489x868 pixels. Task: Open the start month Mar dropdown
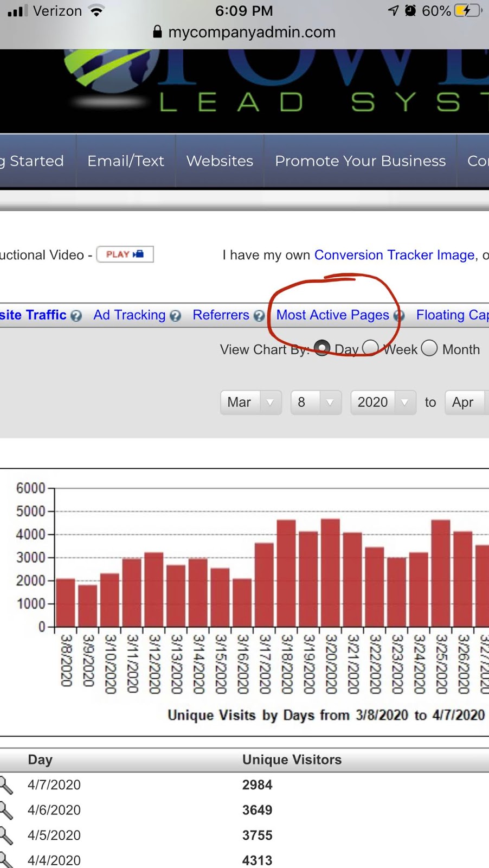click(251, 403)
